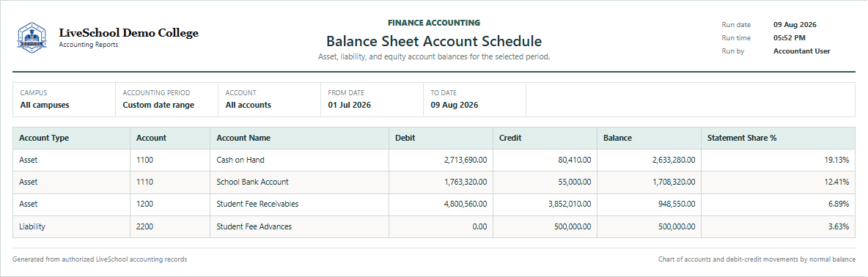Click the Asset type in Cash on Hand row

tap(29, 160)
